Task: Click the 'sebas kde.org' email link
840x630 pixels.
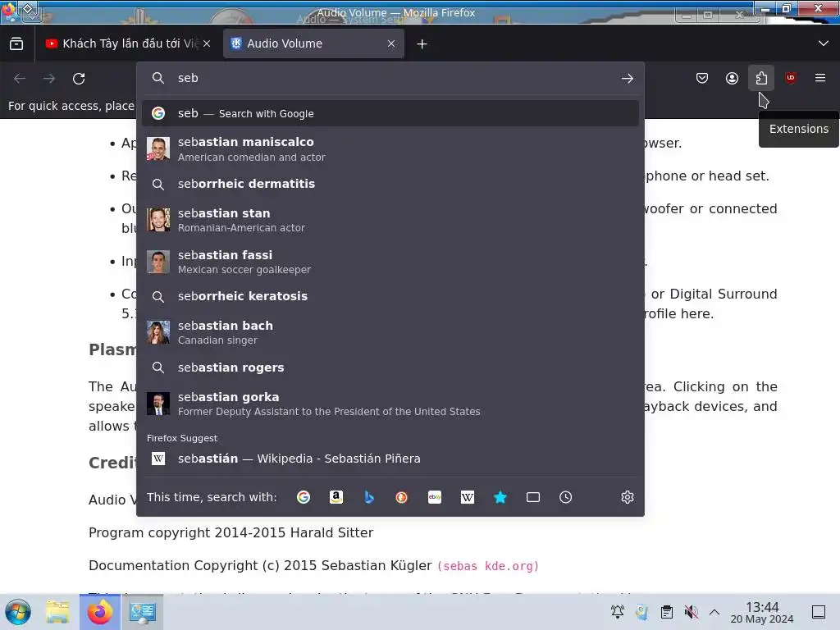Action: tap(488, 566)
